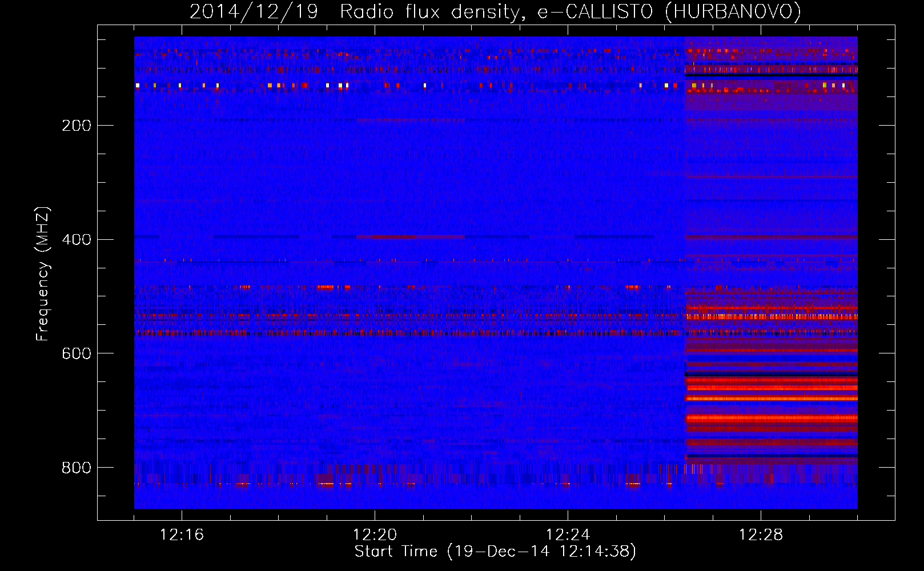Image resolution: width=924 pixels, height=571 pixels.
Task: Click the 800 frequency tick label
Action: (77, 468)
